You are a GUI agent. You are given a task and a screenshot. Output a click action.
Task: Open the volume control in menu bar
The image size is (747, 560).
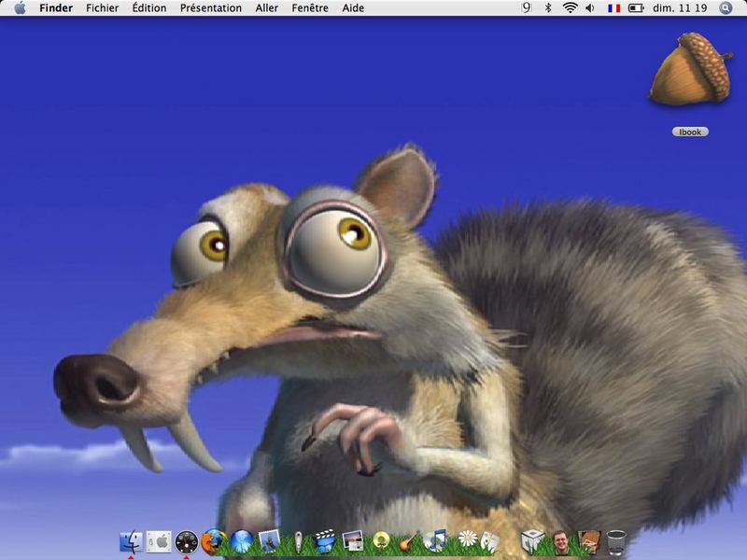tap(590, 7)
